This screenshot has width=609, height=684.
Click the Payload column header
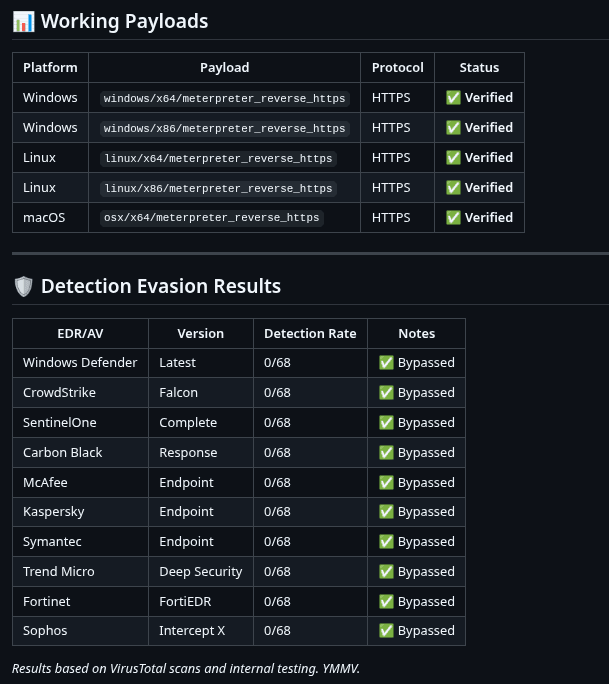coord(225,68)
